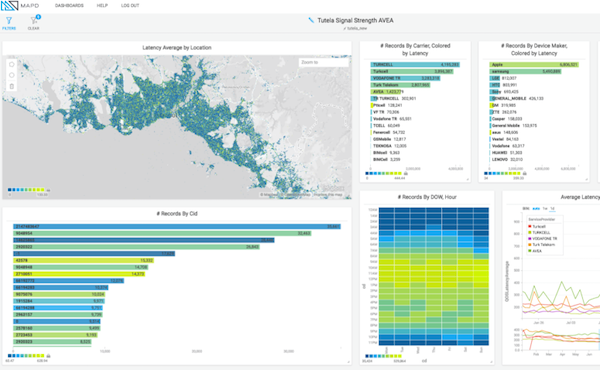Lock the color legend in Carrier chart

[406, 173]
